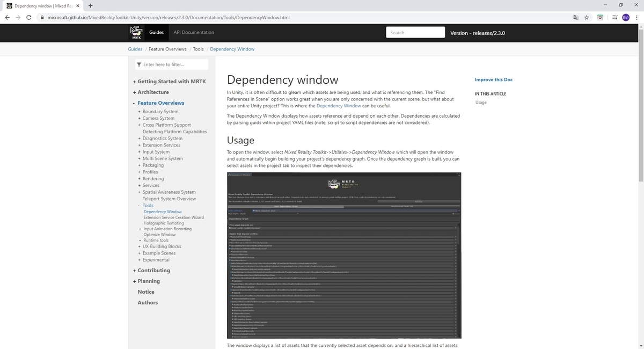Open the Authors page

[x=148, y=303]
